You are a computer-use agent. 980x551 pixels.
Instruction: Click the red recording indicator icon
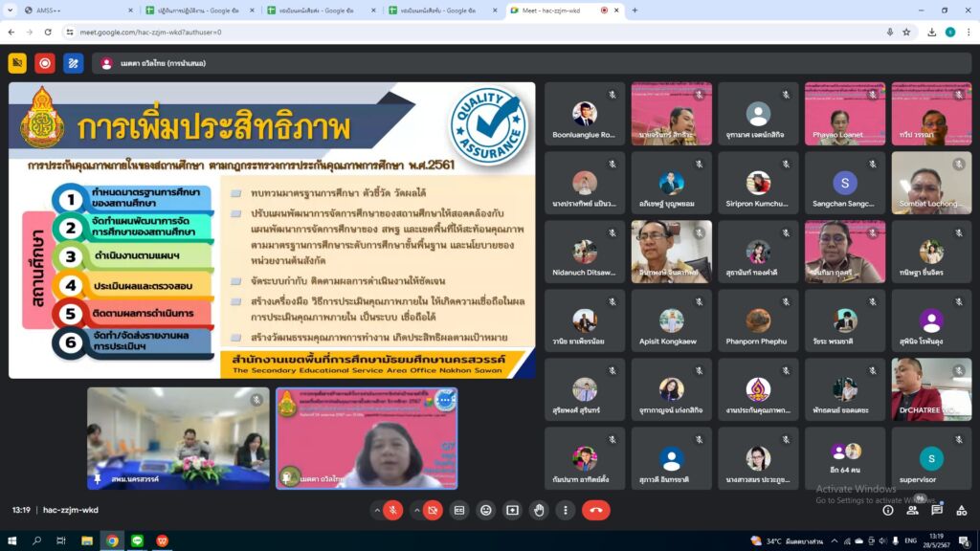45,63
